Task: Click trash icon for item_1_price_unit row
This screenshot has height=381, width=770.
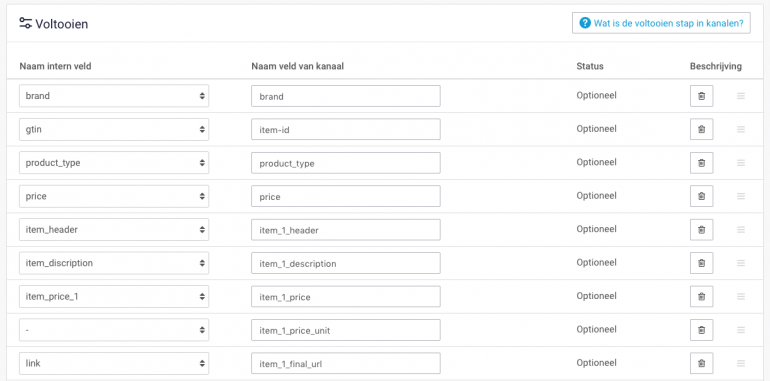Action: [x=701, y=330]
